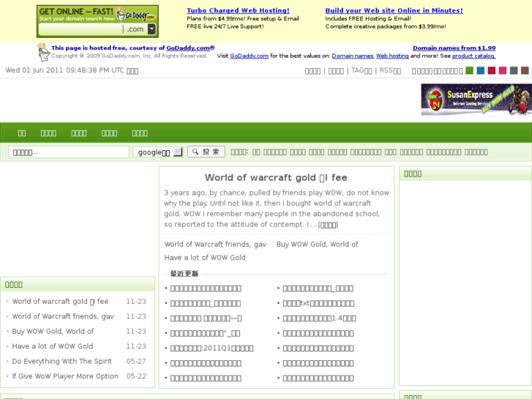Open Domain names from $1.99 link
Image resolution: width=532 pixels, height=399 pixels.
coord(454,48)
